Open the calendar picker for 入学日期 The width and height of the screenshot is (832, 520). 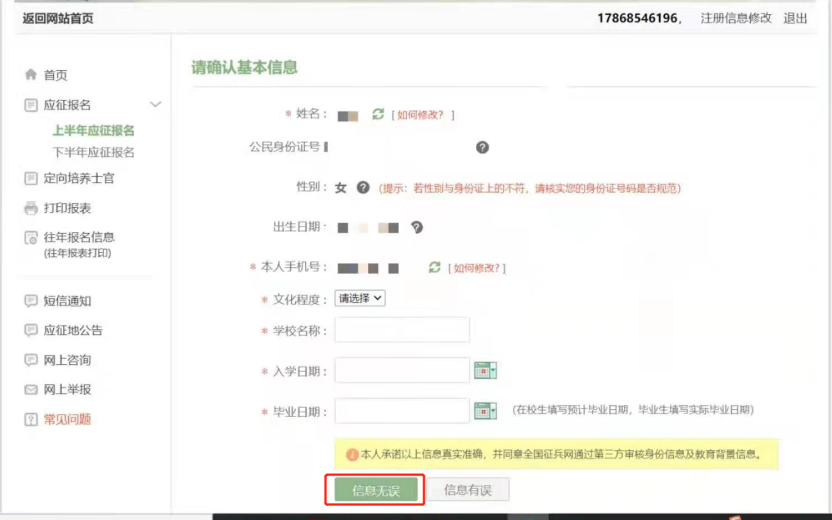click(x=485, y=371)
